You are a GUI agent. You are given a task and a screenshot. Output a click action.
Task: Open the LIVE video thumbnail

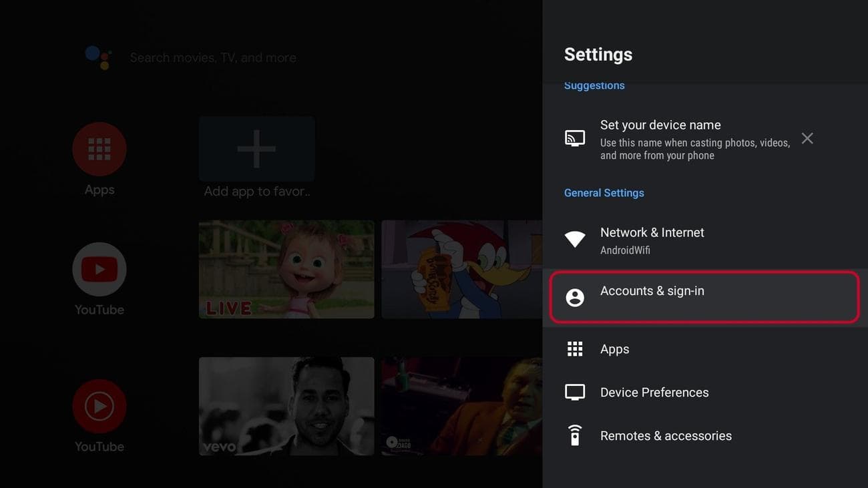[286, 269]
